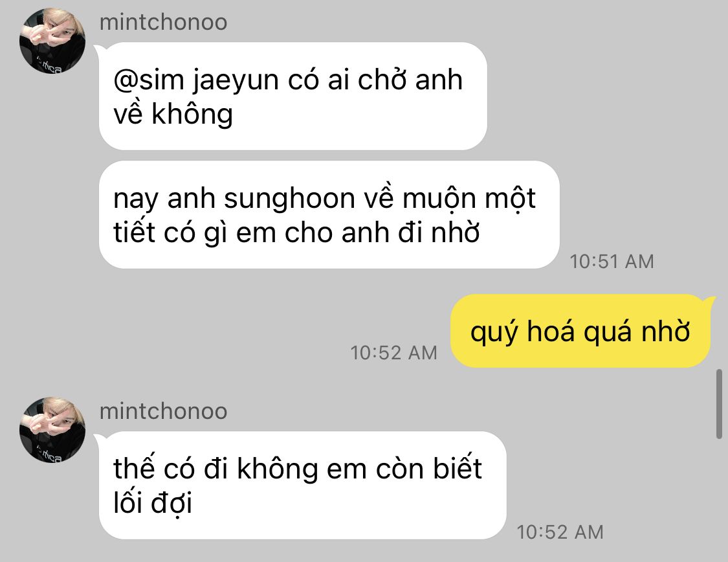
Task: Click the word 'không' in the first message
Action: click(192, 114)
